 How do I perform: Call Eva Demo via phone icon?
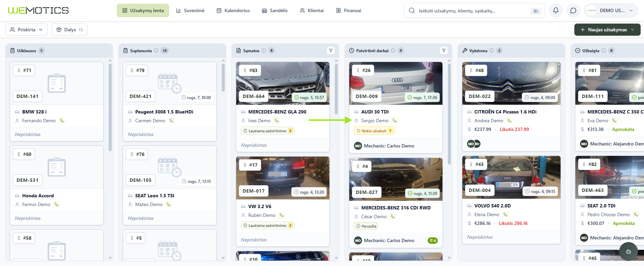tap(614, 121)
